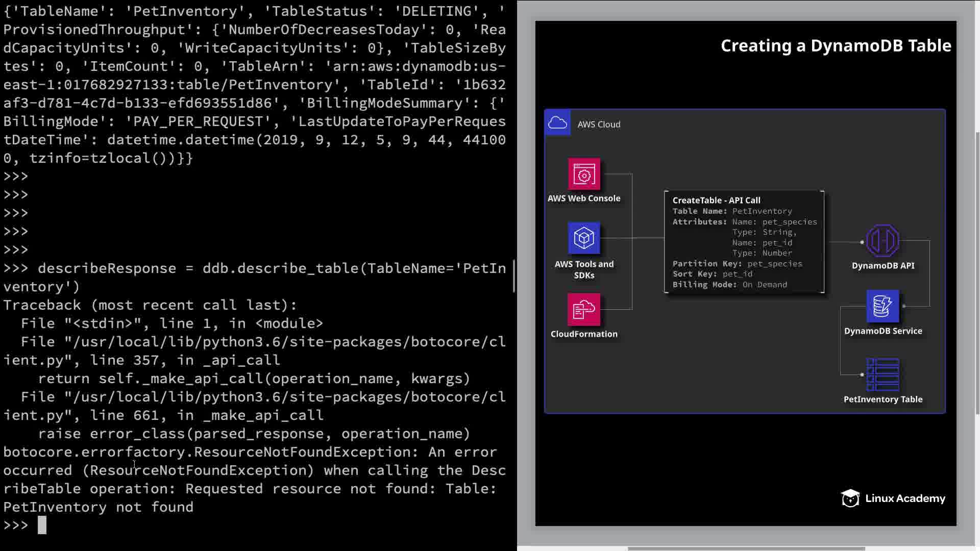This screenshot has width=980, height=551.
Task: Click the describe_table command line in terminal
Action: (254, 268)
